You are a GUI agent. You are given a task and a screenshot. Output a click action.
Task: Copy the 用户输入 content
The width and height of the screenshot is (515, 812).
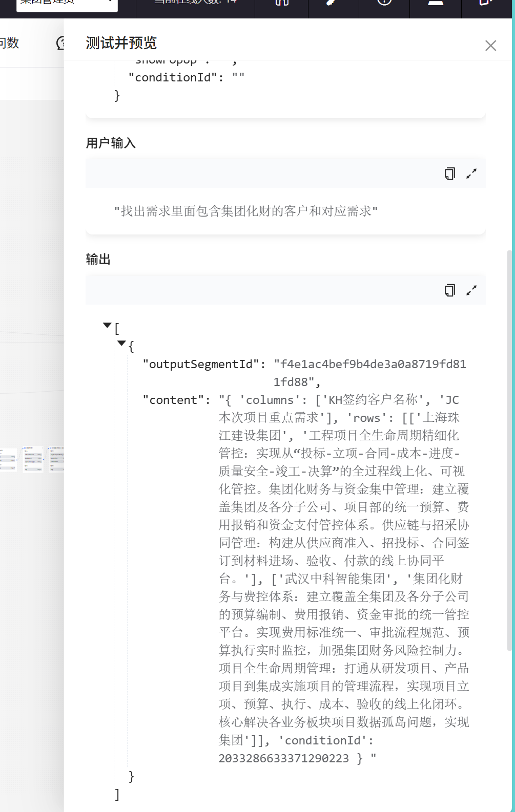click(450, 174)
